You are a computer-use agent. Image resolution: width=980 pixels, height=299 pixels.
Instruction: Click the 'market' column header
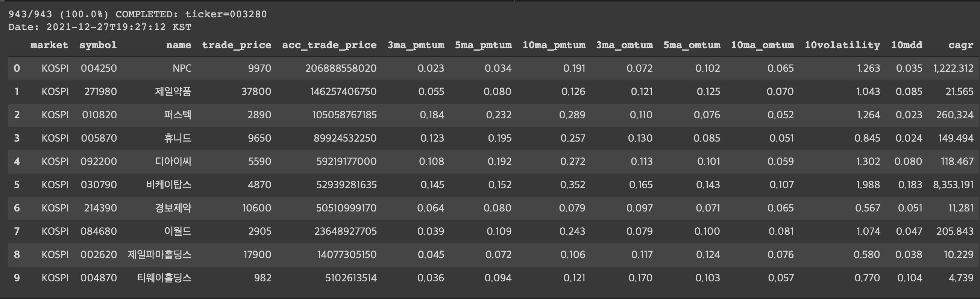point(50,45)
